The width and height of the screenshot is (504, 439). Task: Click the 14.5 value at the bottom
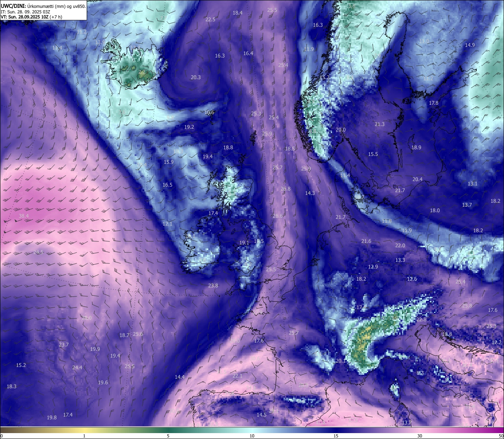click(x=261, y=415)
